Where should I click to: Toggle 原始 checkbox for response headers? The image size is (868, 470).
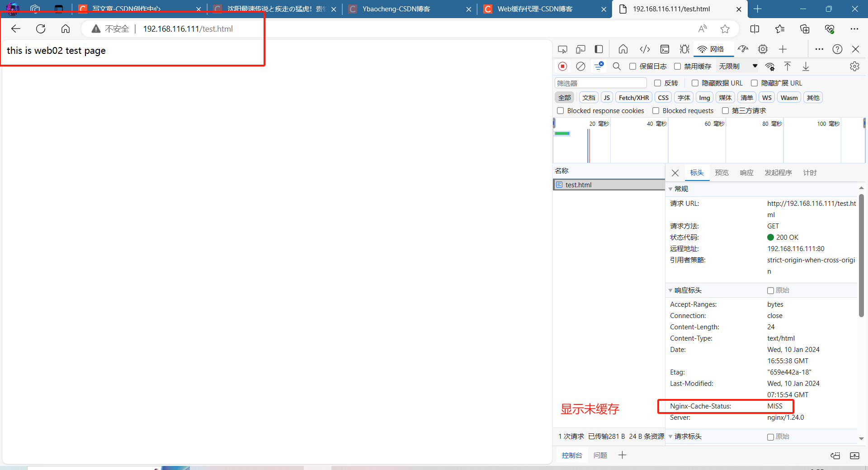click(x=770, y=290)
